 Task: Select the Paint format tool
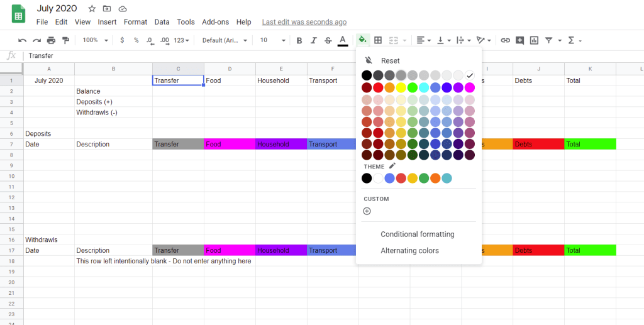pyautogui.click(x=65, y=40)
